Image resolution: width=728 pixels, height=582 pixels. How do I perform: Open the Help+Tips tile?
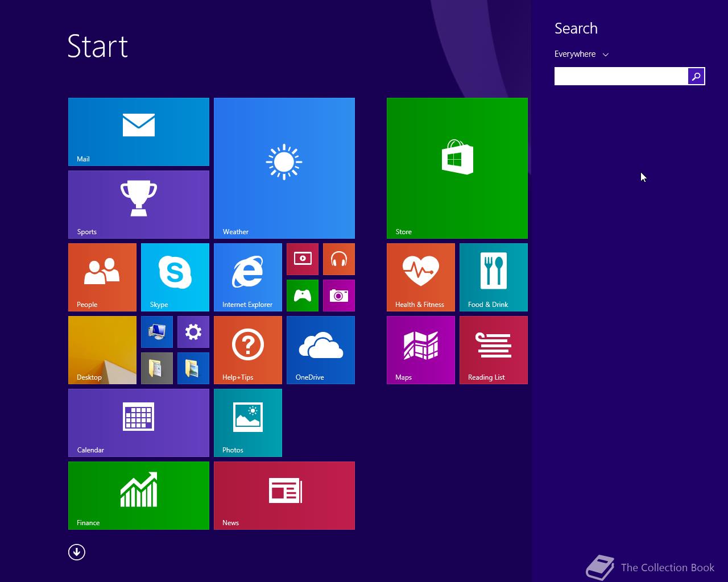pos(248,350)
